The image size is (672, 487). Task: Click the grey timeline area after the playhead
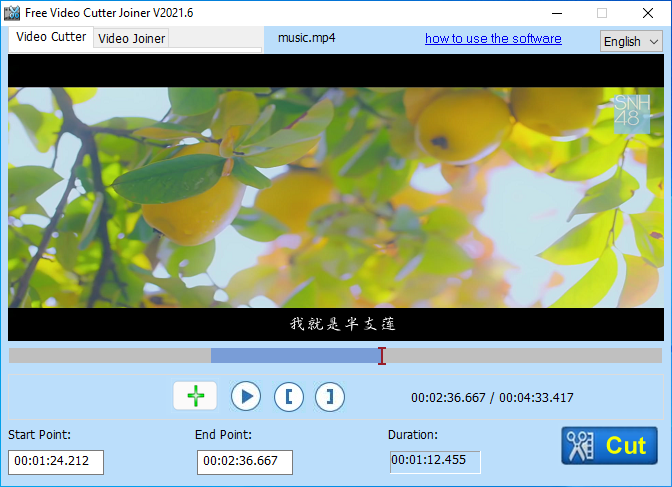coord(520,356)
